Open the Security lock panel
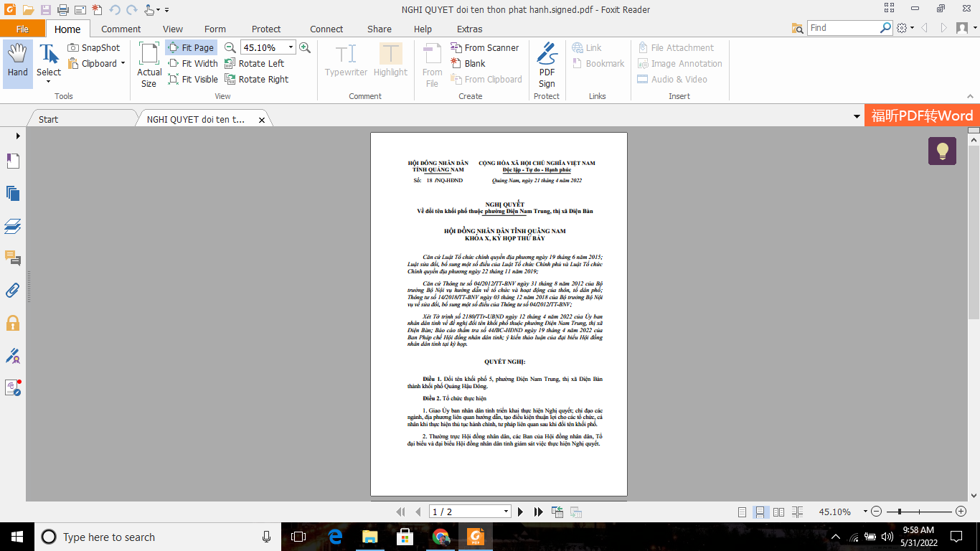 [x=13, y=323]
